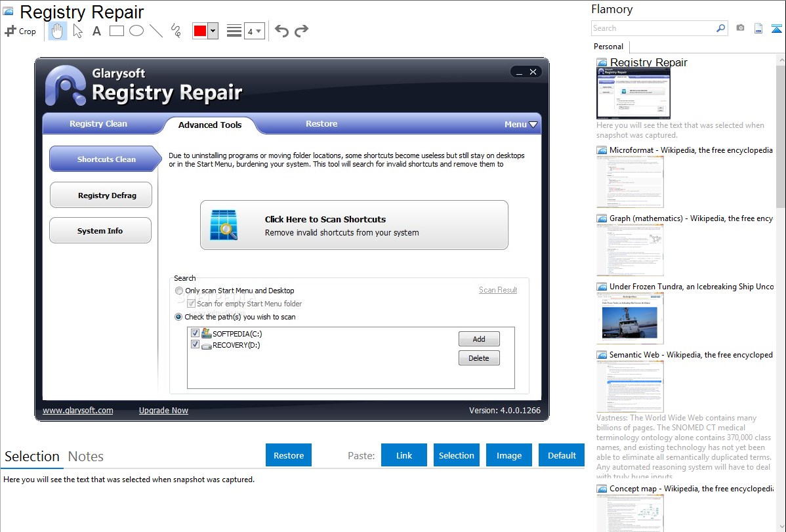
Task: Select the arrow pointer tool
Action: 78,31
